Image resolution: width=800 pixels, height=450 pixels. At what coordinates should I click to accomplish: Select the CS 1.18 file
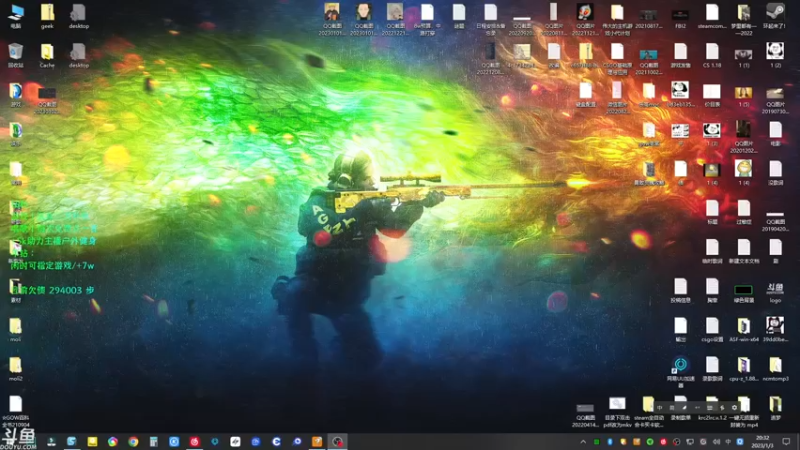712,56
